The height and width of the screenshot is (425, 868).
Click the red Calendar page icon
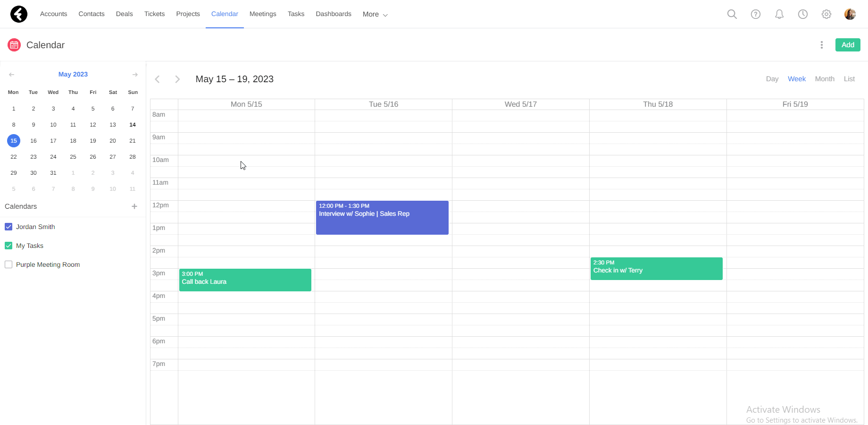[x=14, y=45]
